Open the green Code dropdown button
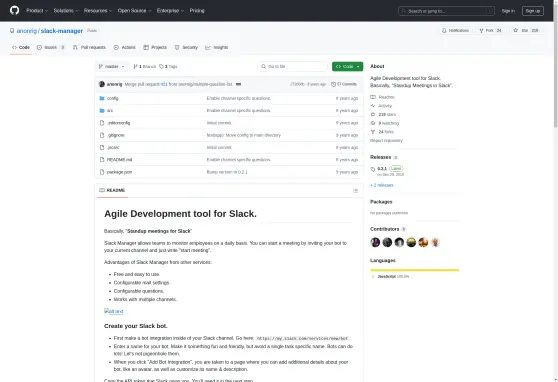 (x=347, y=67)
